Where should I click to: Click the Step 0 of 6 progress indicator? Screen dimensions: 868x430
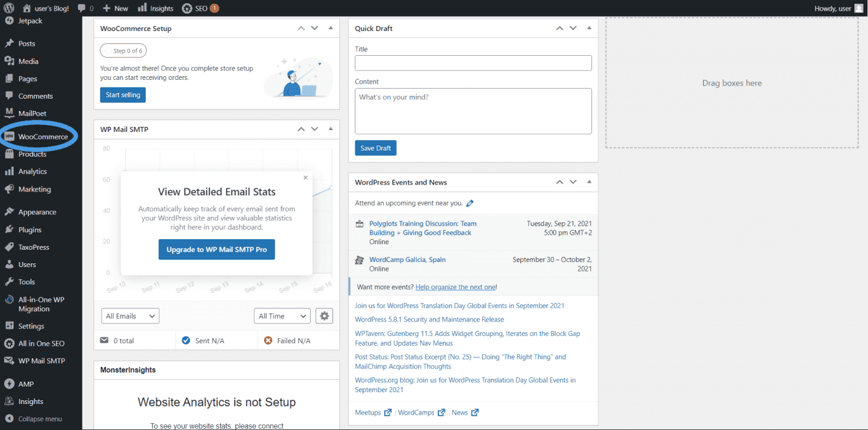123,51
